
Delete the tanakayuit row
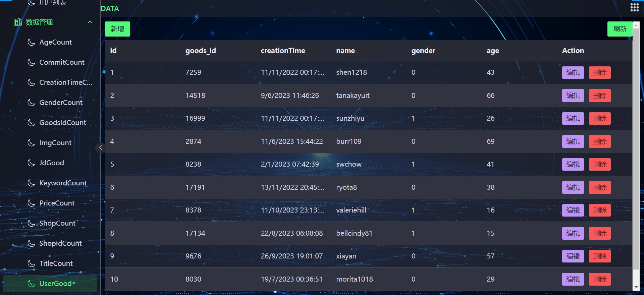(x=600, y=96)
